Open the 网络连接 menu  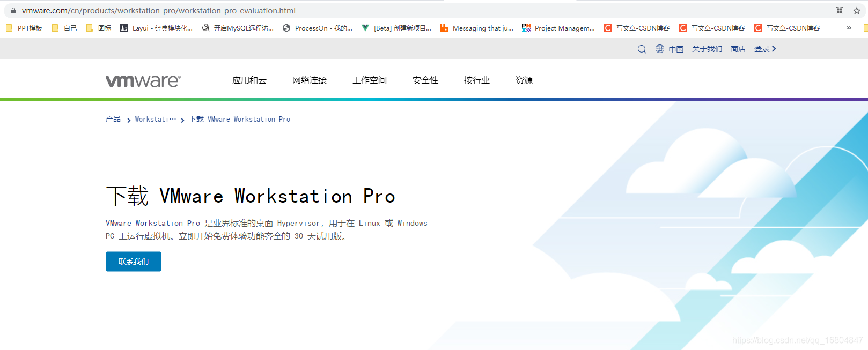pyautogui.click(x=310, y=80)
